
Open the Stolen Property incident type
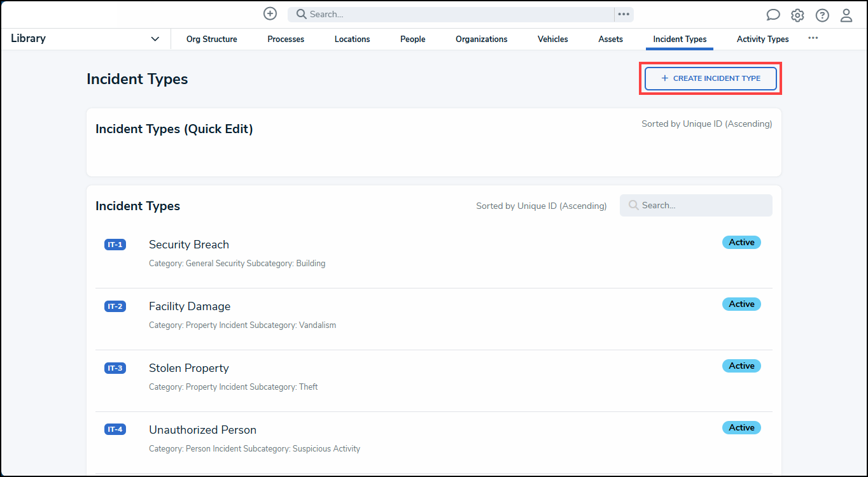tap(189, 368)
